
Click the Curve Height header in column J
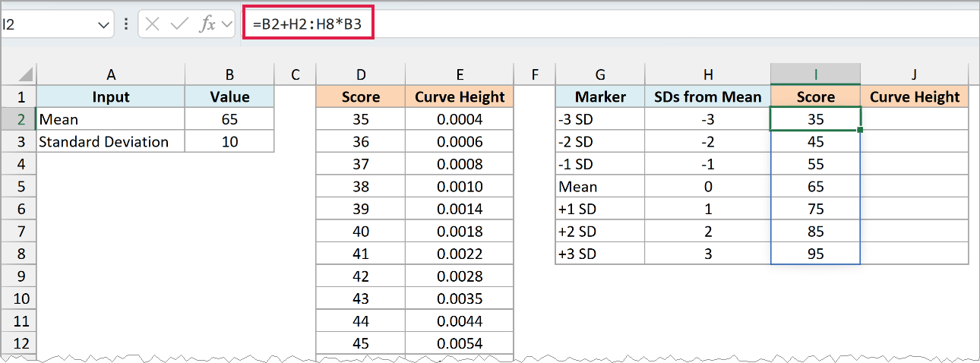coord(915,96)
